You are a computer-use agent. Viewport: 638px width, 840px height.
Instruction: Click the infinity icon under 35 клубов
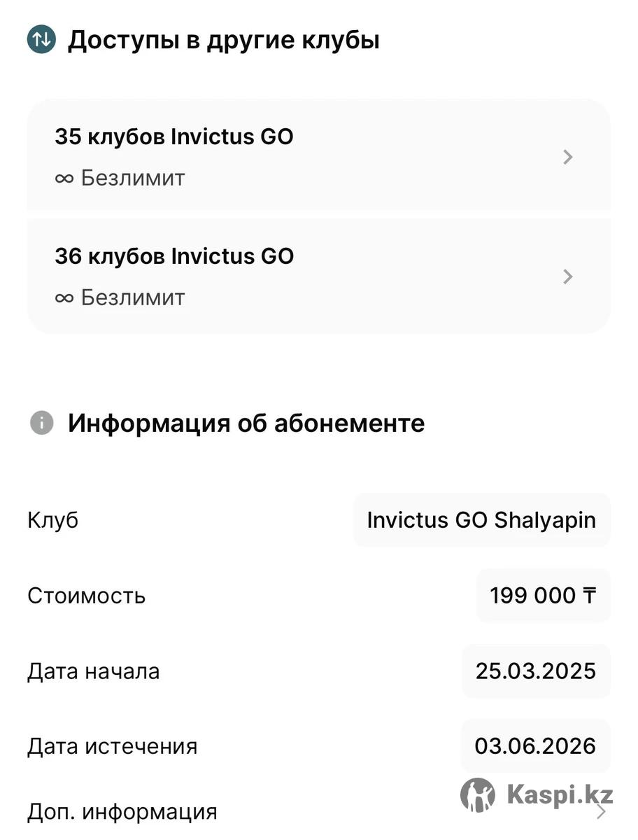[x=64, y=178]
